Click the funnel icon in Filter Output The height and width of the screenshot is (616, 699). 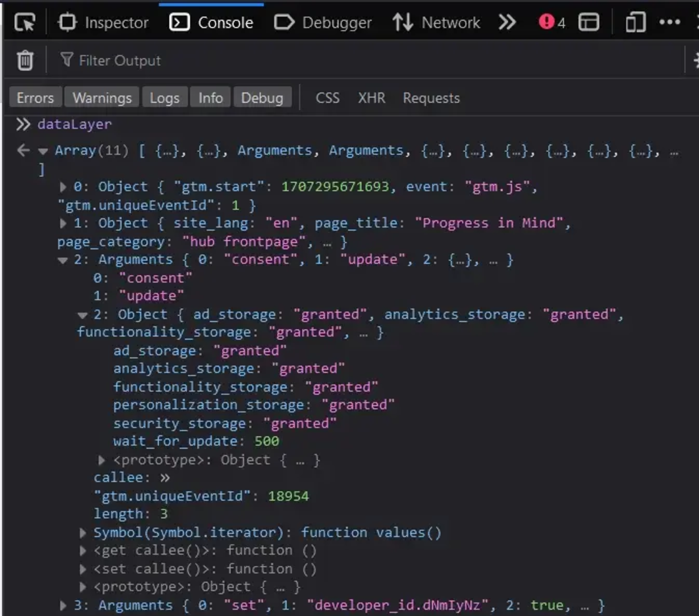67,60
